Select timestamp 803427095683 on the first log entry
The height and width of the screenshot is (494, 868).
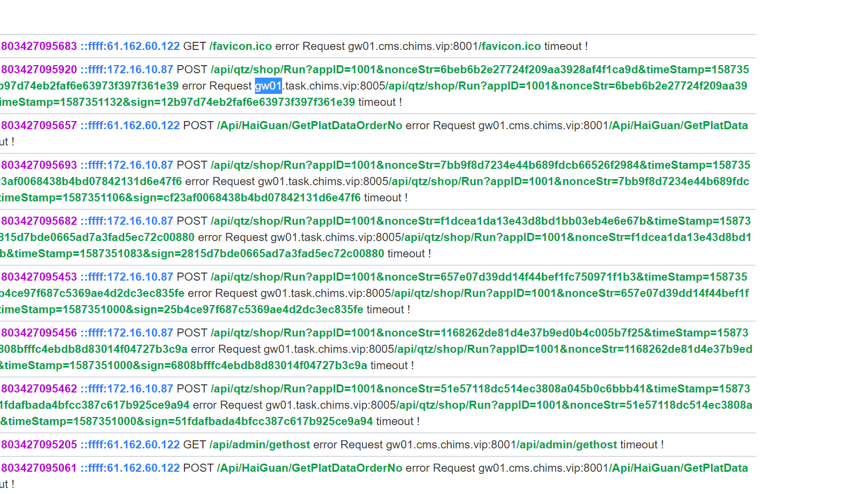(x=39, y=46)
